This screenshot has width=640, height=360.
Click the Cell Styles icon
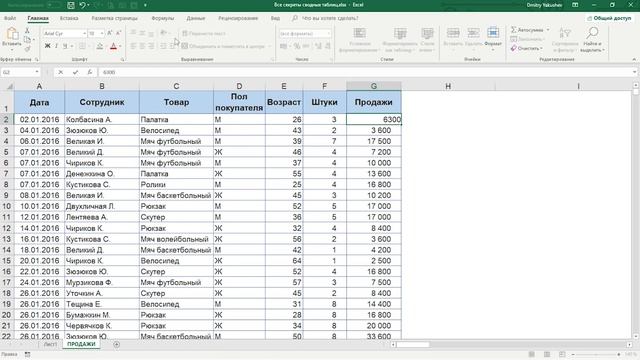pos(427,33)
